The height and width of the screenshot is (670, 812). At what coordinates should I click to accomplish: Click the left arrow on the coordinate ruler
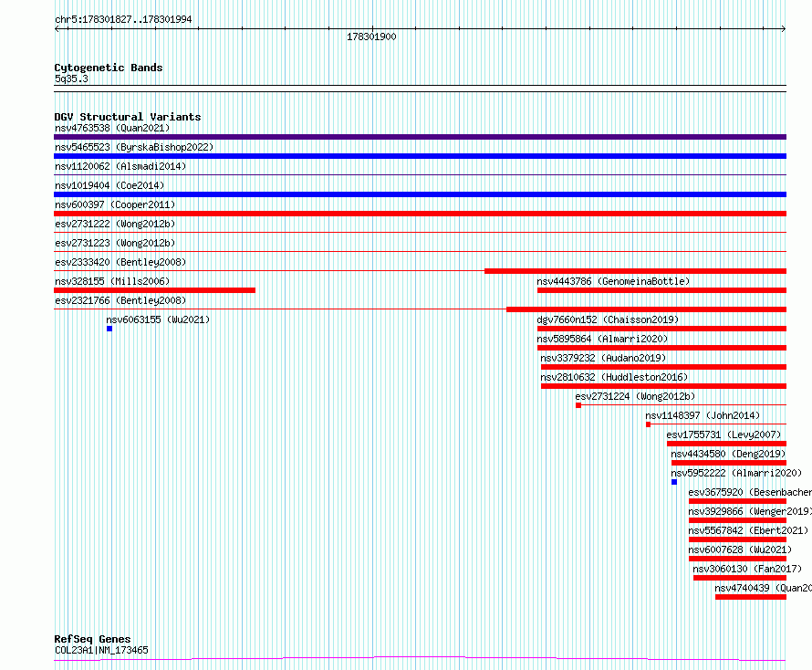pos(57,29)
